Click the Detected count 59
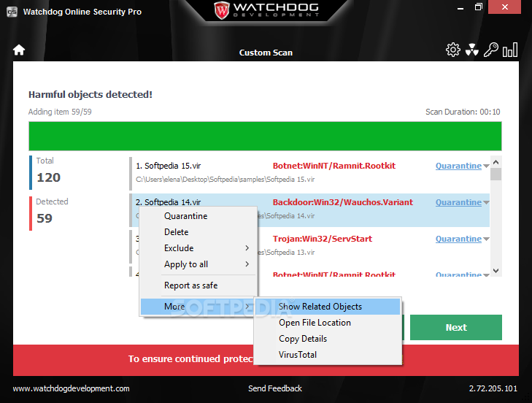The width and height of the screenshot is (532, 403). point(45,218)
